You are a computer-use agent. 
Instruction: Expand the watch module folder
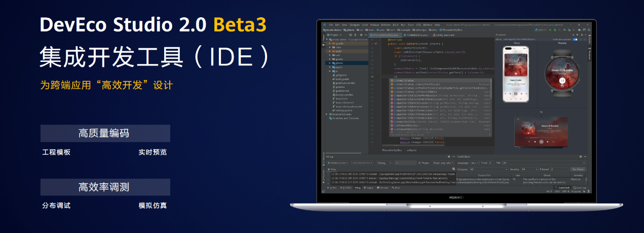click(x=330, y=67)
